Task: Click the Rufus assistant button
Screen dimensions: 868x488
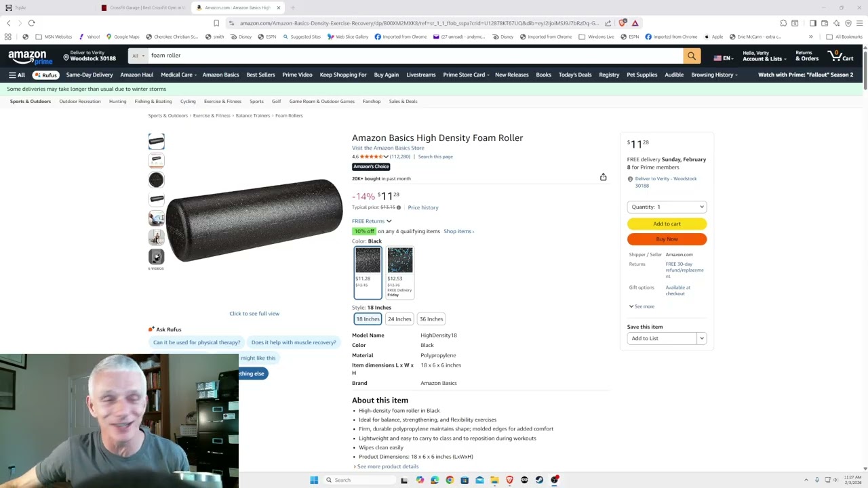Action: [x=46, y=75]
